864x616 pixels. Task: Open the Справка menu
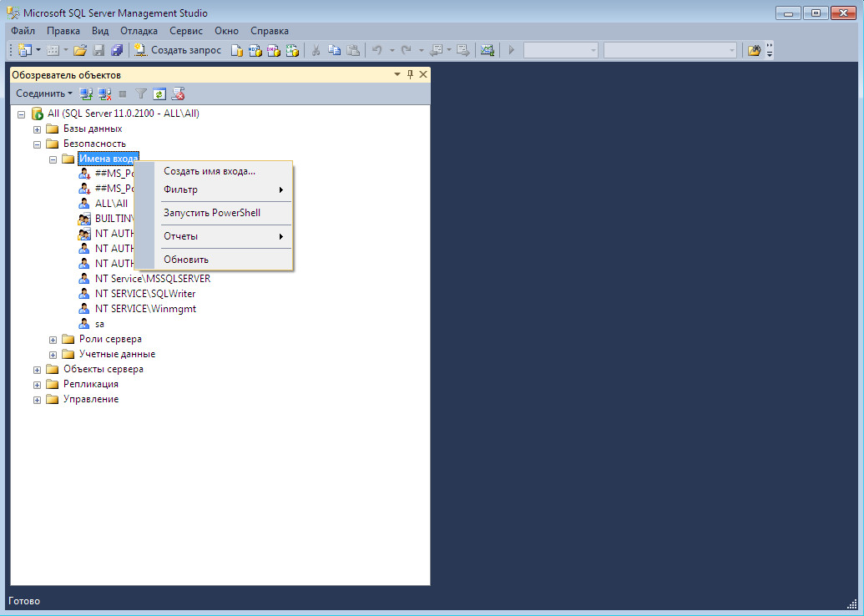pyautogui.click(x=270, y=31)
